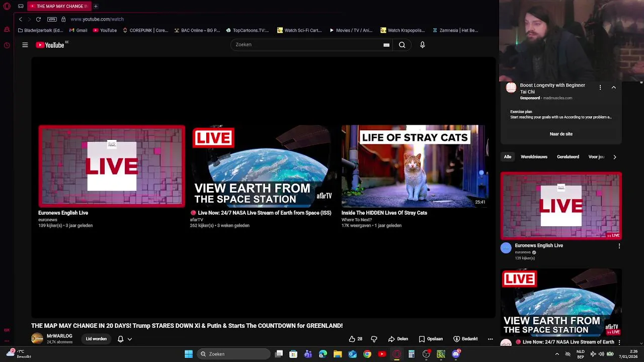
Task: Open notification bell dropdown for MrWARLOG
Action: tap(124, 339)
